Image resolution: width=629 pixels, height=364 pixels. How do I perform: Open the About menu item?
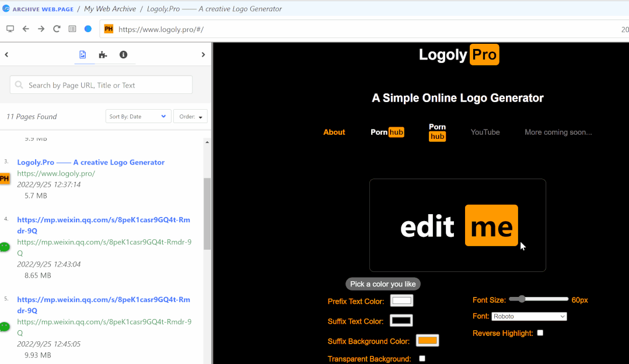334,132
